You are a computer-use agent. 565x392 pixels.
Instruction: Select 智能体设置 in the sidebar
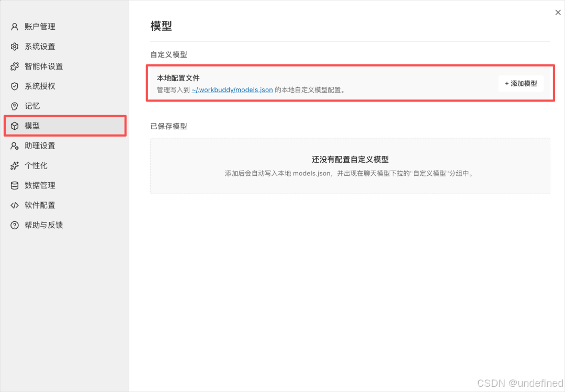(65, 66)
